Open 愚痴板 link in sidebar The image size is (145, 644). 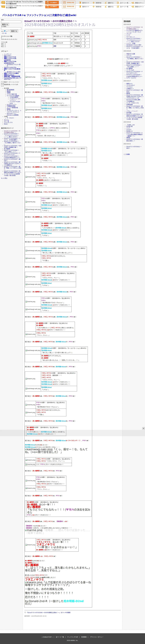tap(8, 109)
